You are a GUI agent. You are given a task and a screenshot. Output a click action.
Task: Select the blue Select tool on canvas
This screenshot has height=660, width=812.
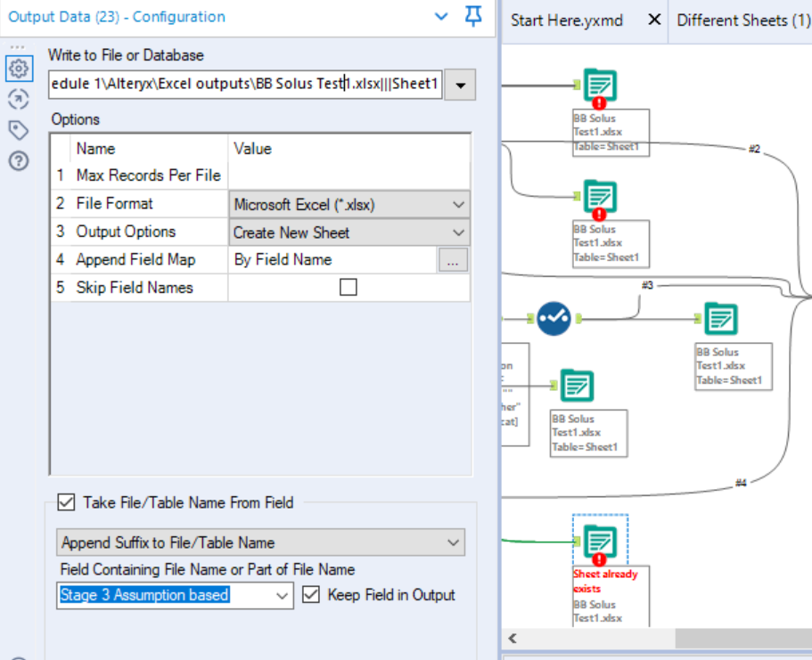pos(554,318)
